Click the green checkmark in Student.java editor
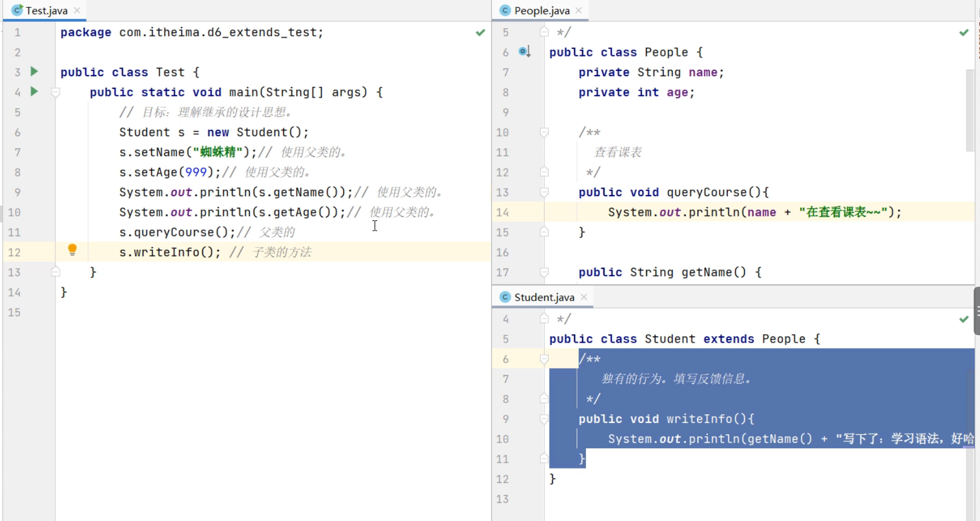Viewport: 980px width, 521px height. click(963, 319)
